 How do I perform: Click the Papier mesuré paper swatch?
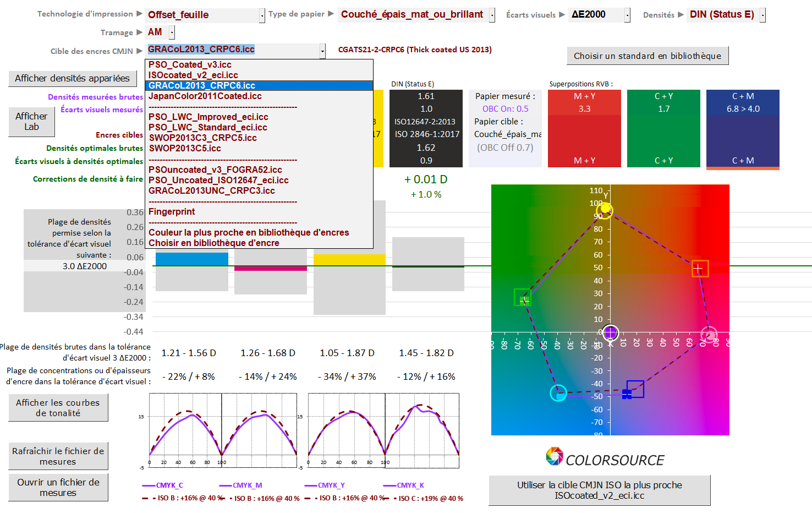coord(505,128)
